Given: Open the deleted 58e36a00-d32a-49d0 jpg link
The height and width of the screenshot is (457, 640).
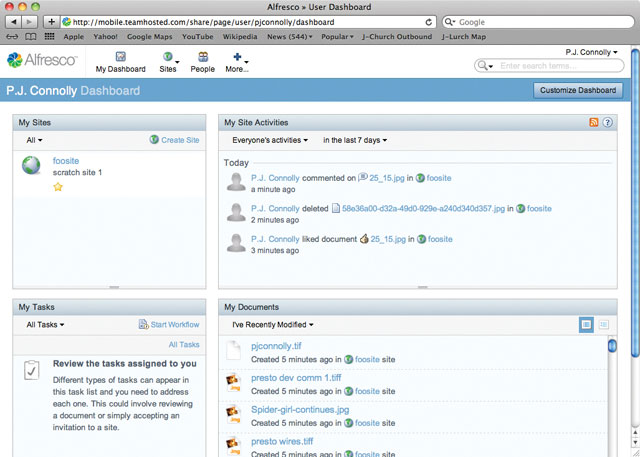Looking at the screenshot, I should (x=423, y=209).
